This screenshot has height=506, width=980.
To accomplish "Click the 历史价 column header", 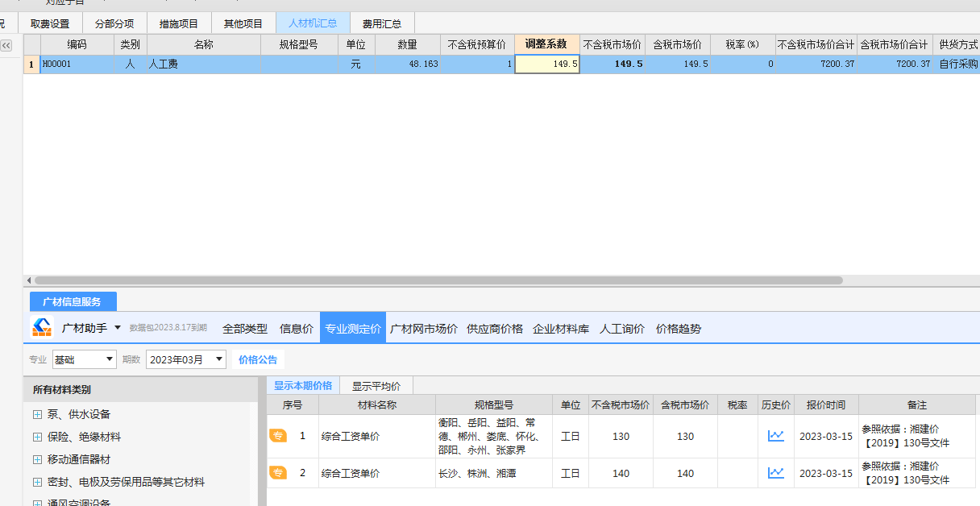I will (776, 404).
